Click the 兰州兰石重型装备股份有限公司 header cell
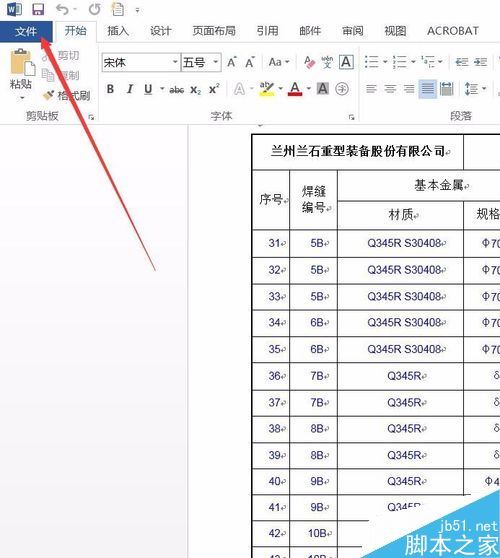Screen dimensions: 500x558 (x=358, y=152)
